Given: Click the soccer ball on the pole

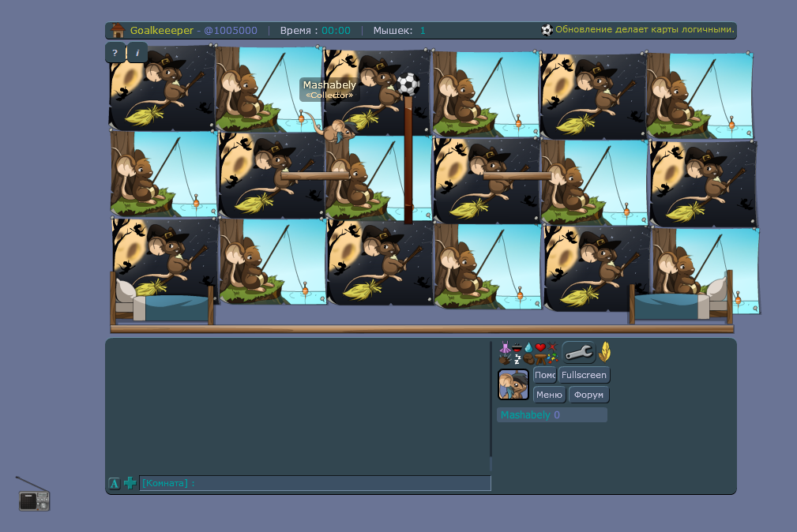Looking at the screenshot, I should click(408, 84).
